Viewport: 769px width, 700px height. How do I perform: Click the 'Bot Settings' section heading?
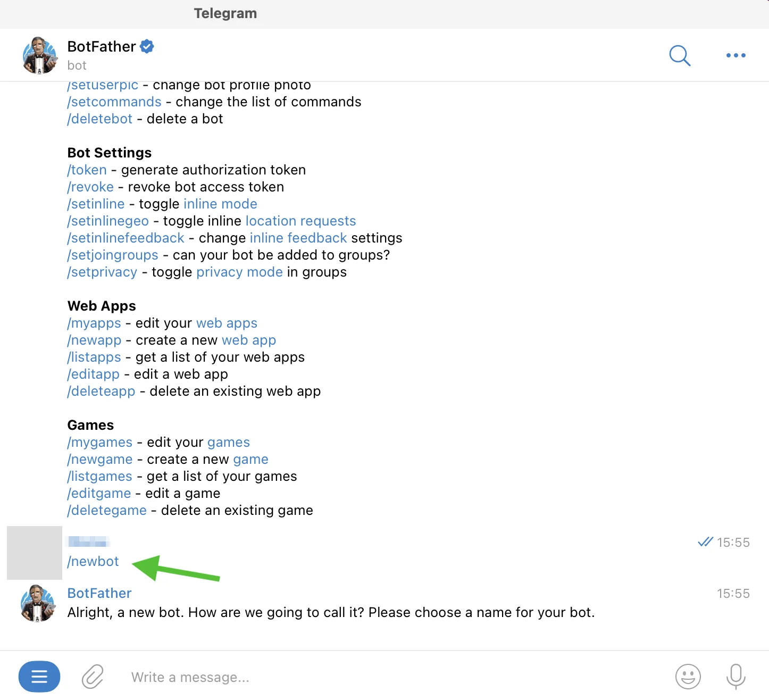[x=110, y=153]
